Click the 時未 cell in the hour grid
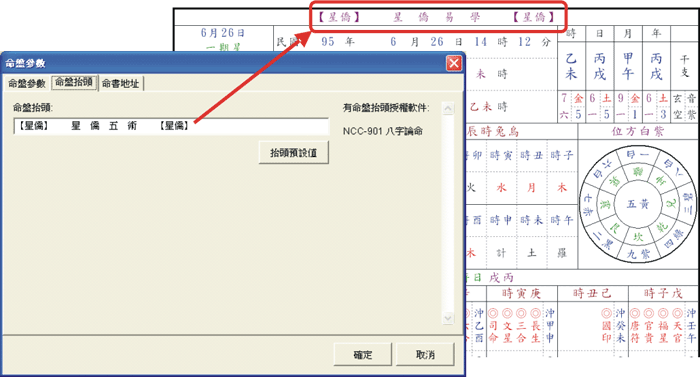This screenshot has width=700, height=377. point(531,220)
